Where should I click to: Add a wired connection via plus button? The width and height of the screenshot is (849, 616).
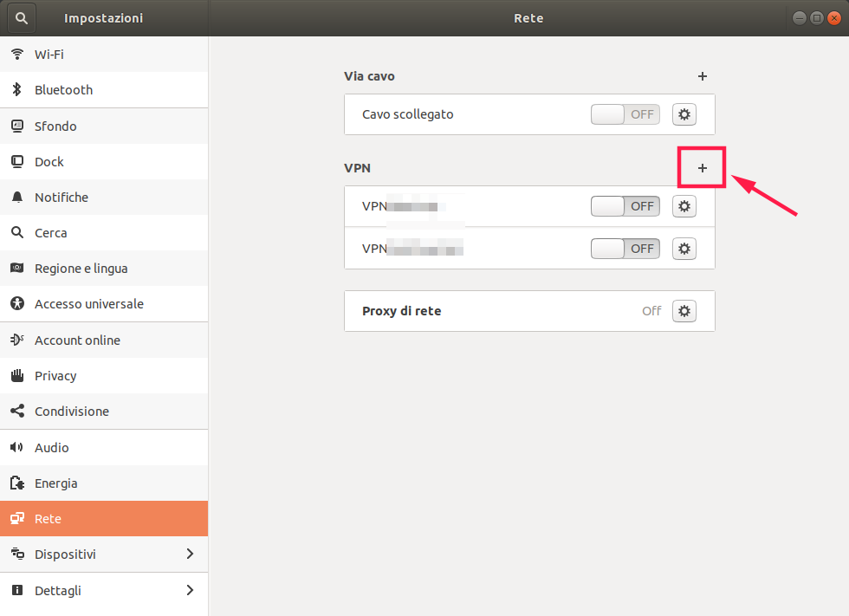tap(702, 76)
